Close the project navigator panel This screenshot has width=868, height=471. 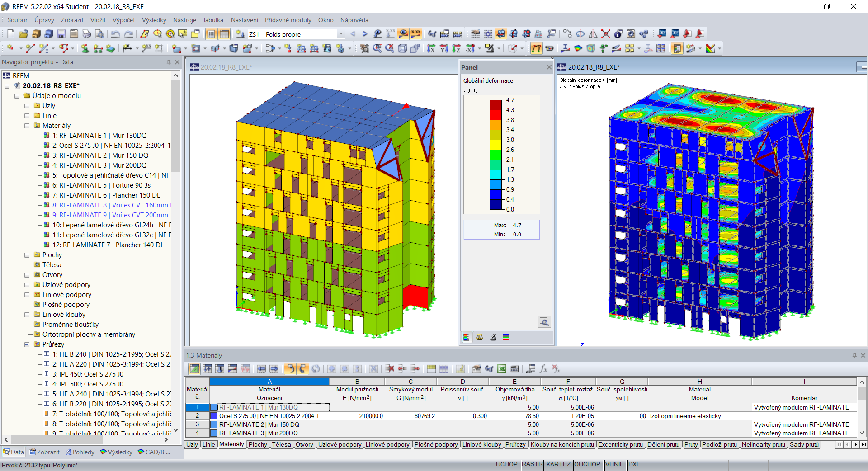177,62
